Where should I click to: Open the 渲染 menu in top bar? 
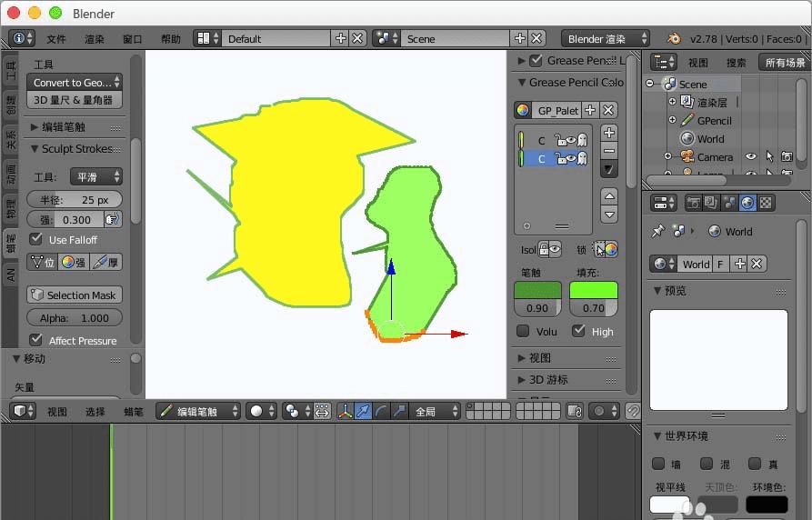[x=95, y=39]
